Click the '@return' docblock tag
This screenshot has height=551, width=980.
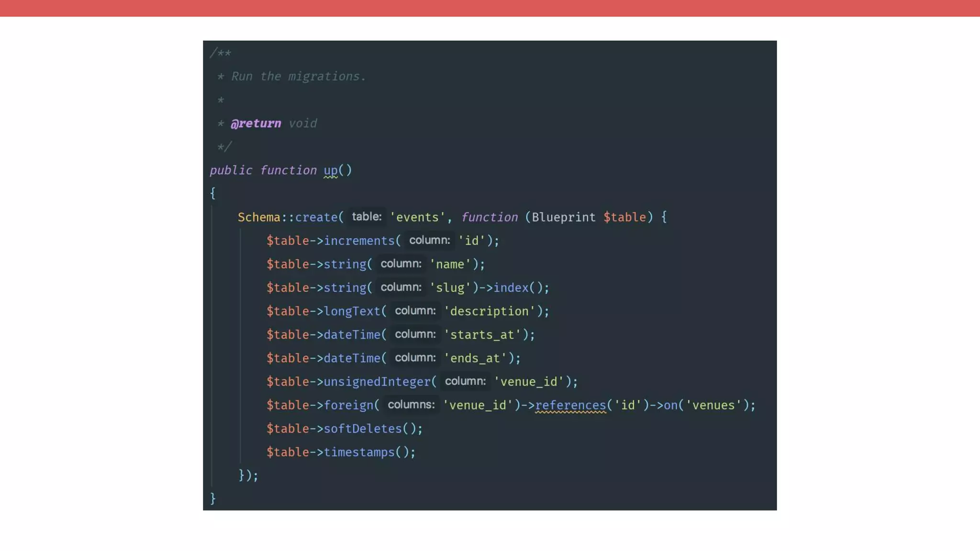point(256,123)
